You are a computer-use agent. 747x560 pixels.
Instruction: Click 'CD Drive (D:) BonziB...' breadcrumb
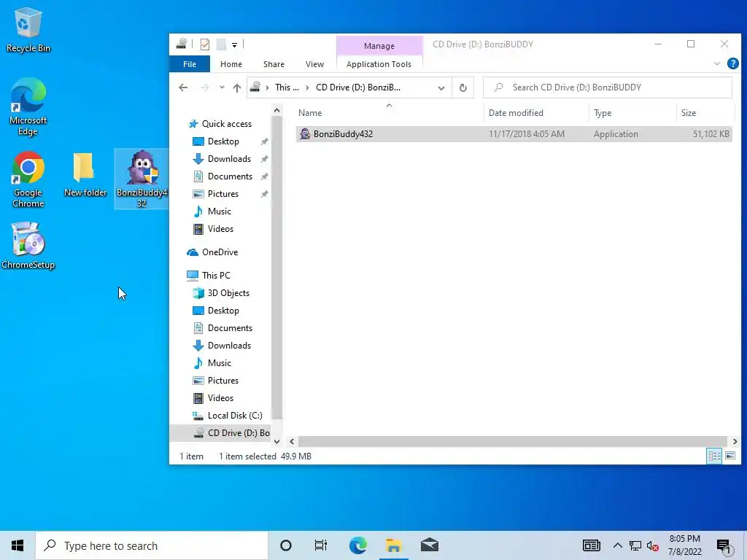click(358, 87)
